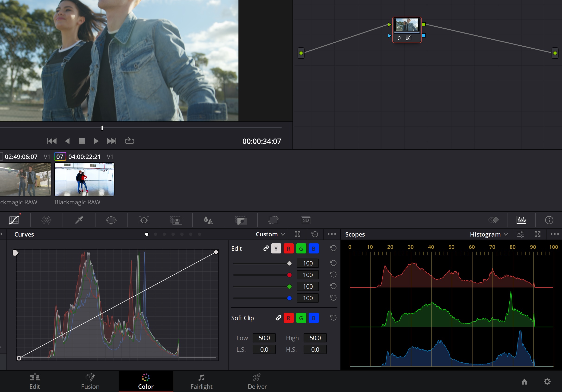Adjust the luminance intensity slider handle
This screenshot has height=392, width=562.
(289, 263)
